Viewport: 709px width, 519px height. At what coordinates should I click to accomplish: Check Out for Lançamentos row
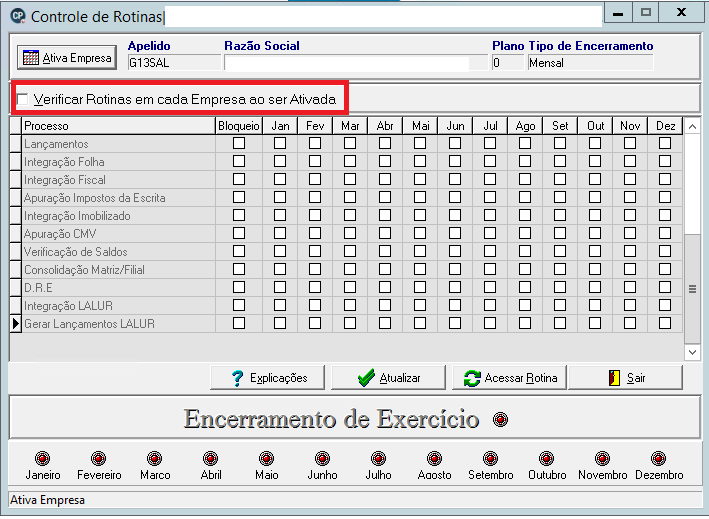tap(595, 143)
